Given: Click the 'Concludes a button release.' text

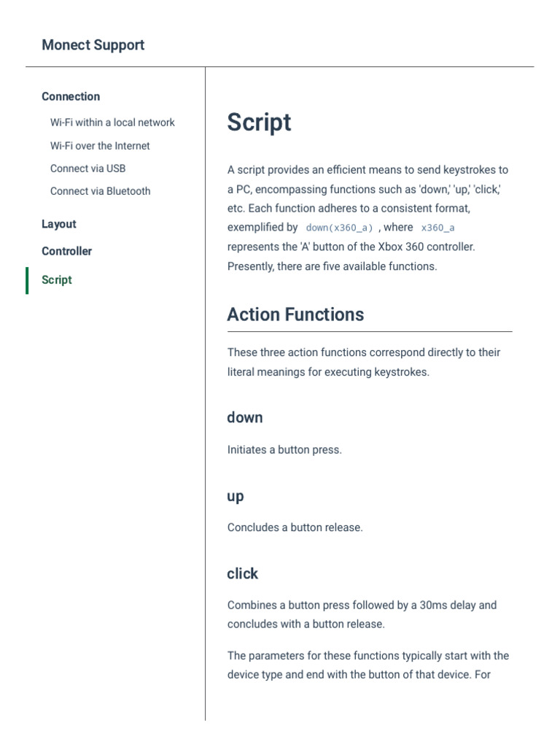Looking at the screenshot, I should coord(295,527).
